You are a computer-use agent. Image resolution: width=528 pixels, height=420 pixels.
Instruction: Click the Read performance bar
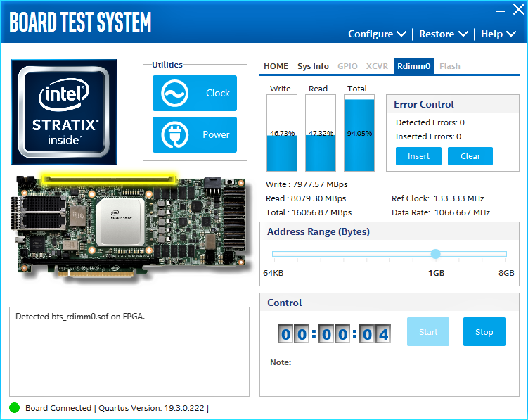pyautogui.click(x=321, y=133)
